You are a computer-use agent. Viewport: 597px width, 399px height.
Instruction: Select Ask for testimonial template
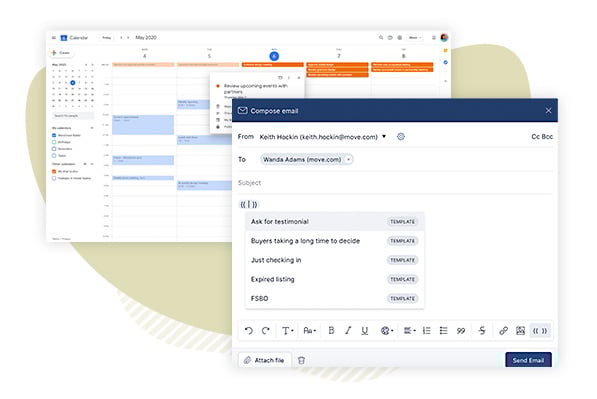334,222
